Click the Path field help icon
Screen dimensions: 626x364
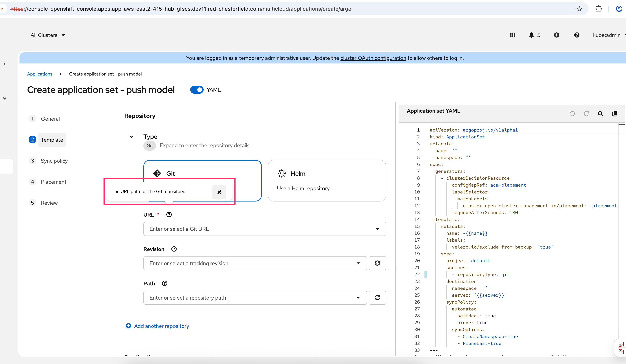[x=164, y=283]
